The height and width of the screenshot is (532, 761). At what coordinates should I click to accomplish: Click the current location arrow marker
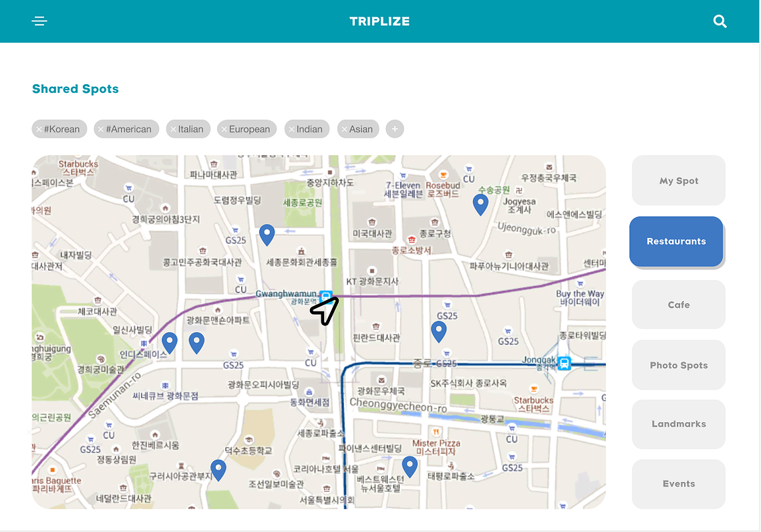pos(324,311)
